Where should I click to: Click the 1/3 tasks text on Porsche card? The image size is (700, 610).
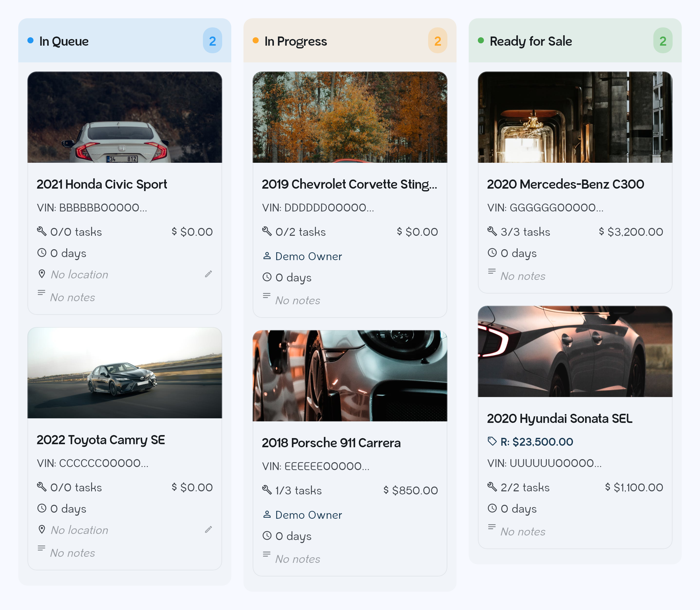pos(299,490)
